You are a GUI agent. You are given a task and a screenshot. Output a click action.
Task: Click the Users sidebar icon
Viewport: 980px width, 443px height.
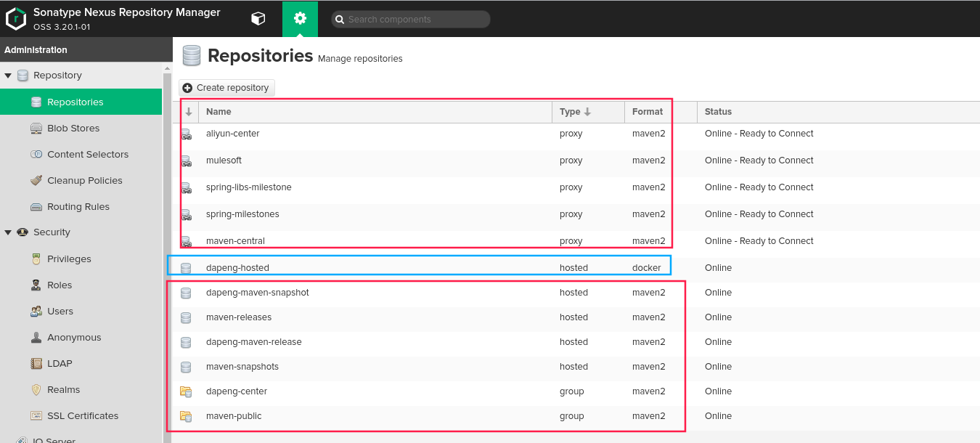(x=36, y=311)
